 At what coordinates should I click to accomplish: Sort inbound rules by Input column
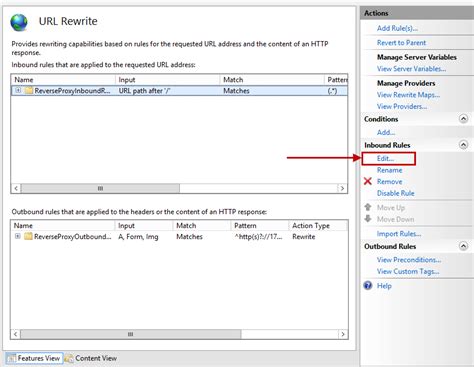(168, 80)
